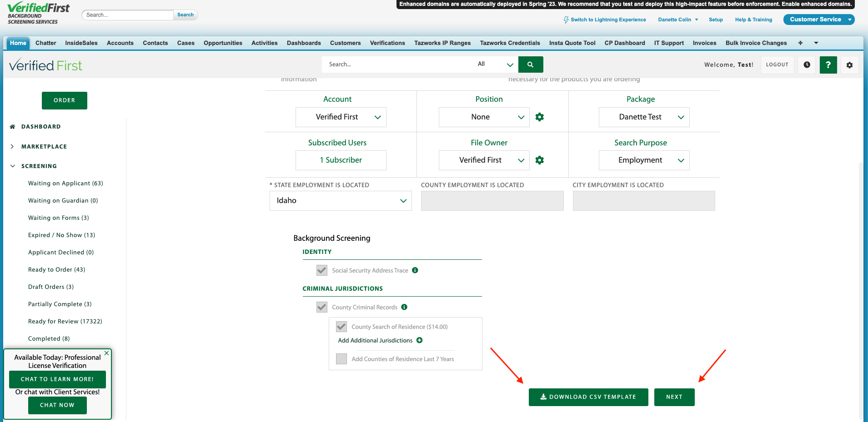Click the Salesforce Search button
Screen dimensions: 868x422
186,15
